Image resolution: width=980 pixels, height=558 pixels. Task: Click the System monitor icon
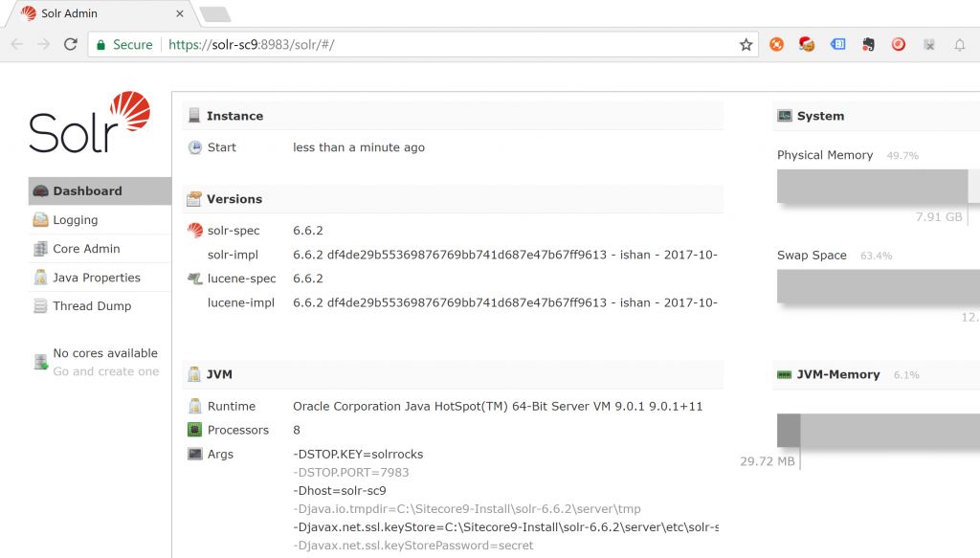[785, 116]
